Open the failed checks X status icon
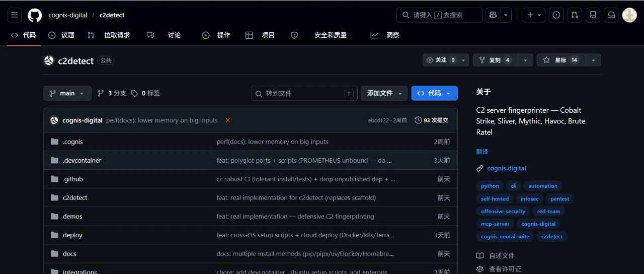Viewport: 644px width, 274px height. [228, 120]
